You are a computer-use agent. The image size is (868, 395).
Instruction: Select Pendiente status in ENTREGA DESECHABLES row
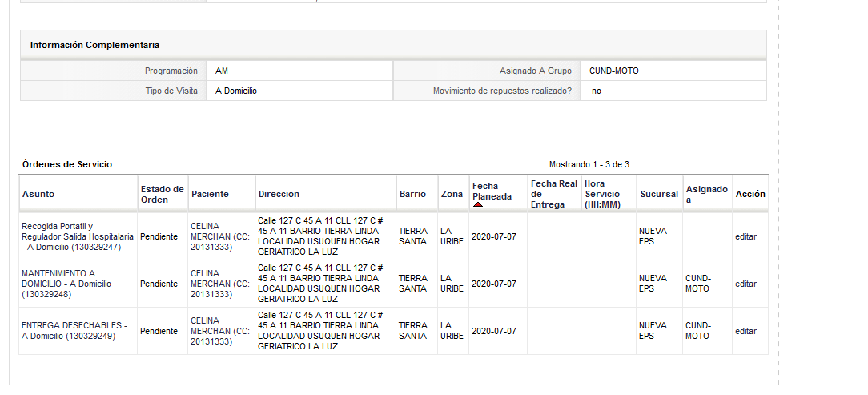click(x=159, y=331)
